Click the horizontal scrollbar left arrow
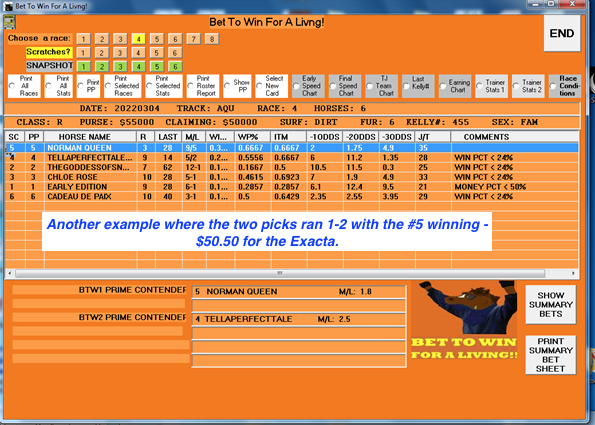 (9, 273)
